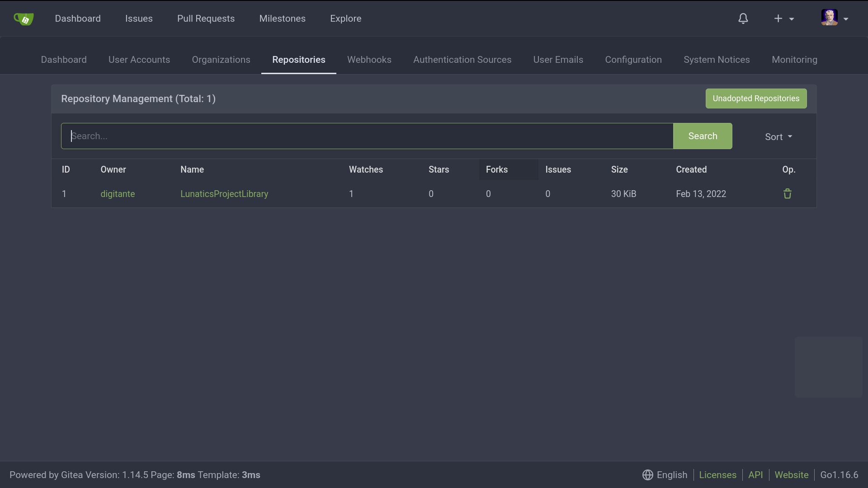868x488 pixels.
Task: Delete LunaticsProjectLibrary with the trash icon
Action: (x=787, y=194)
